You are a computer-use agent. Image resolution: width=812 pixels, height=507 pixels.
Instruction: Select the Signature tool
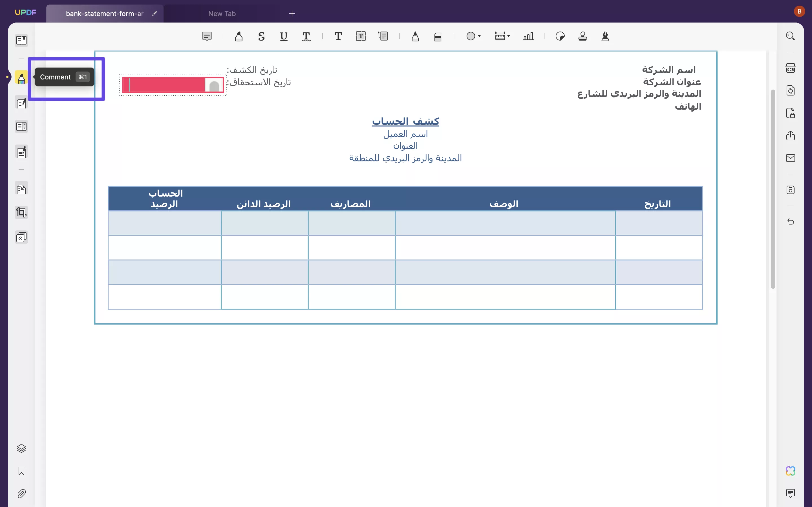605,36
